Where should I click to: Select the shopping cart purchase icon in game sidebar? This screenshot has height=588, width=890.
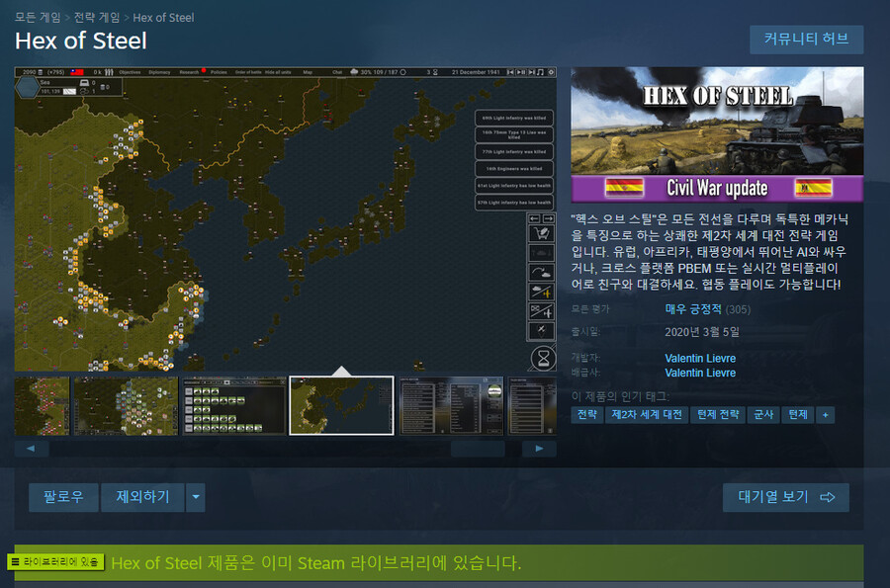(540, 234)
